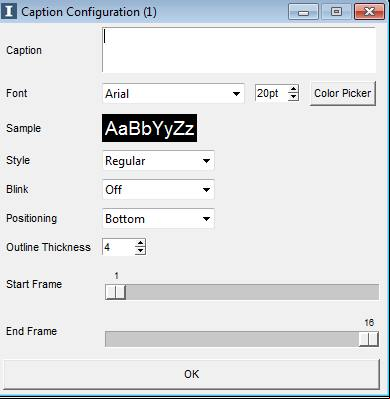Open the Blink dropdown set to Off
The image size is (390, 399).
pos(158,190)
